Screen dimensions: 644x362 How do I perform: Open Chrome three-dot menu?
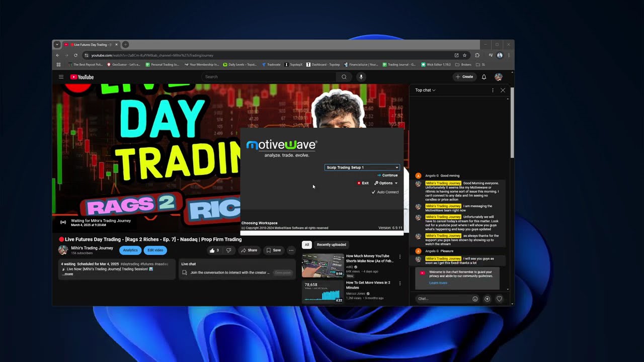point(509,55)
